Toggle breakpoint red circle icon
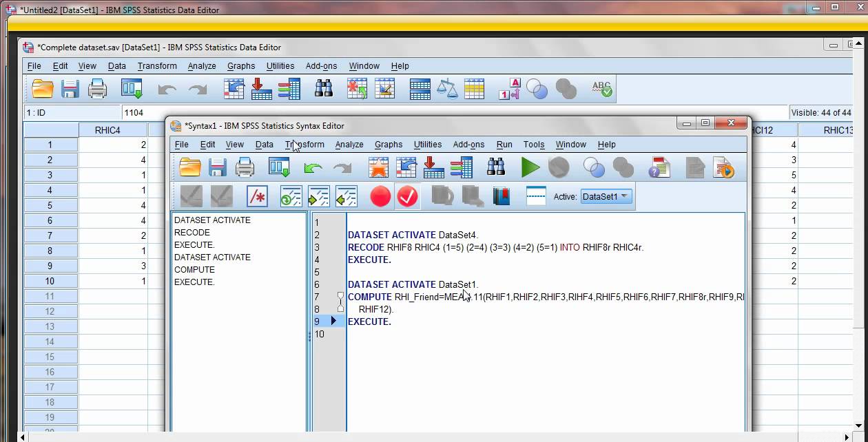This screenshot has height=442, width=868. (380, 197)
